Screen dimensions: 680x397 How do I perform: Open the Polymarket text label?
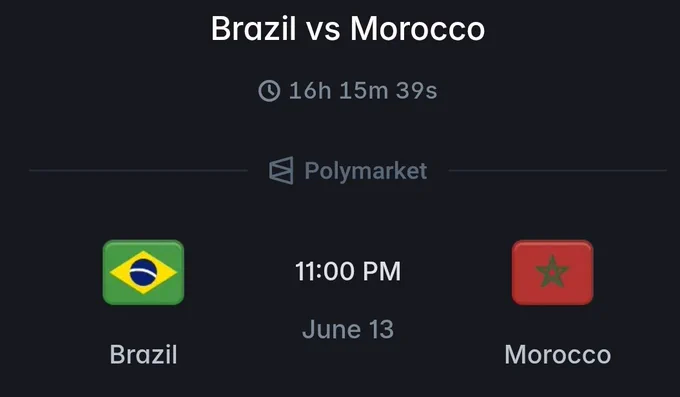(366, 171)
